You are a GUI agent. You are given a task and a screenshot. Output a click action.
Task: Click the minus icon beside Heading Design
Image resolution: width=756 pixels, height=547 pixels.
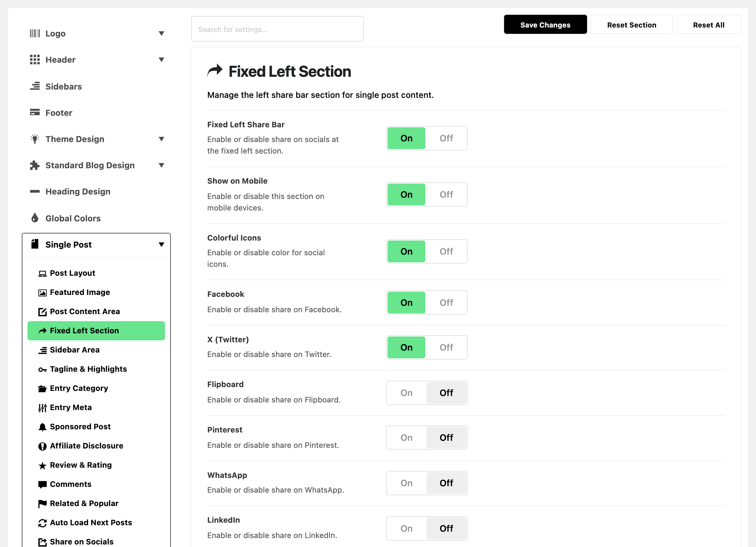[x=35, y=191]
